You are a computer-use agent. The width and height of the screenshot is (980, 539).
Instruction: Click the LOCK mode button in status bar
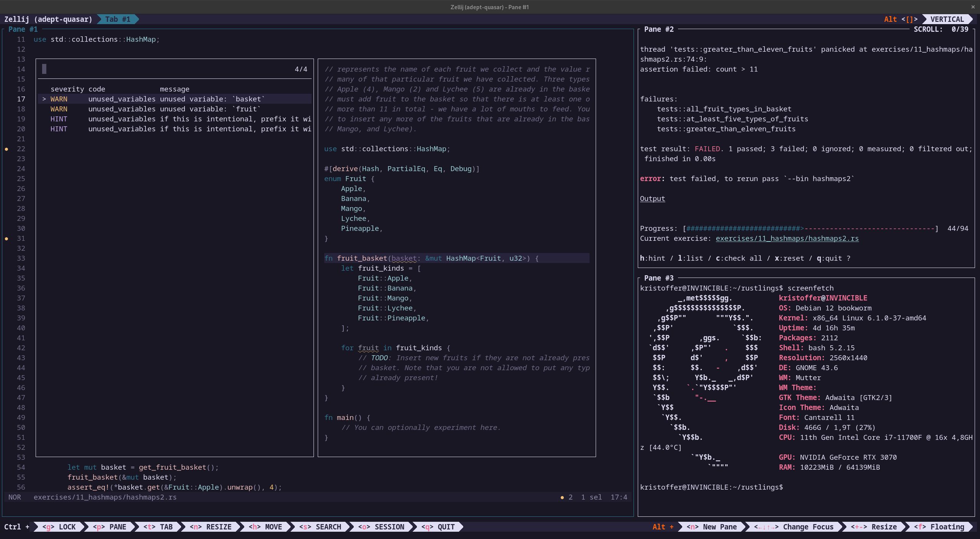(x=59, y=527)
